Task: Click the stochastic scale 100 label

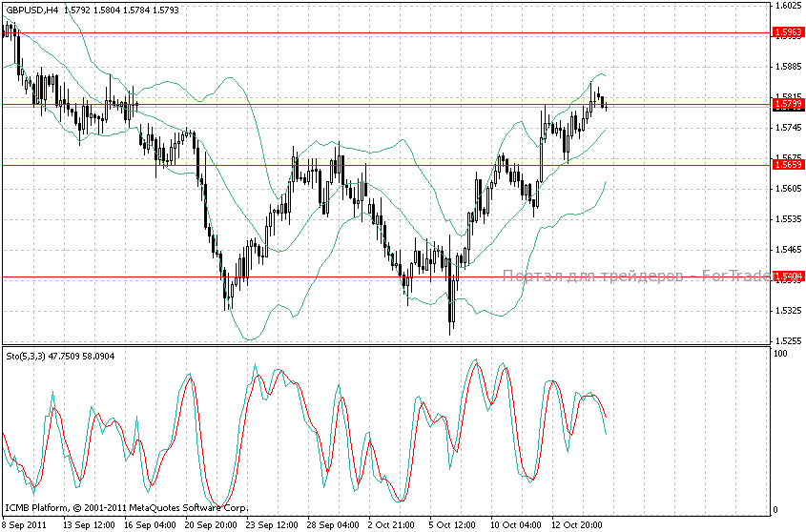Action: (780, 354)
